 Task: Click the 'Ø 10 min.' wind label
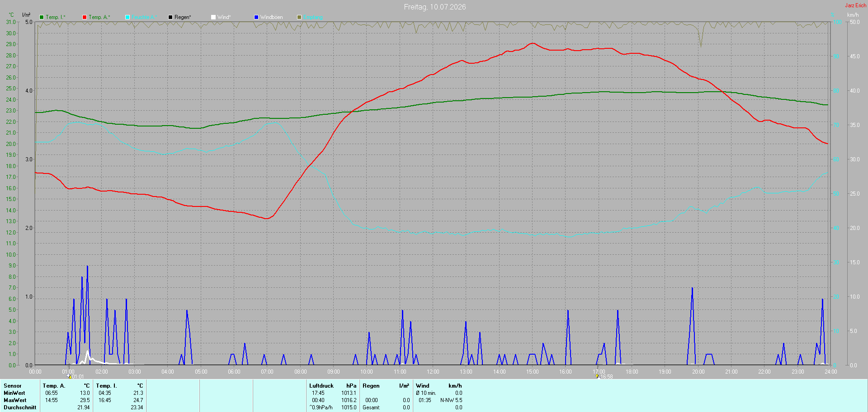[x=426, y=393]
